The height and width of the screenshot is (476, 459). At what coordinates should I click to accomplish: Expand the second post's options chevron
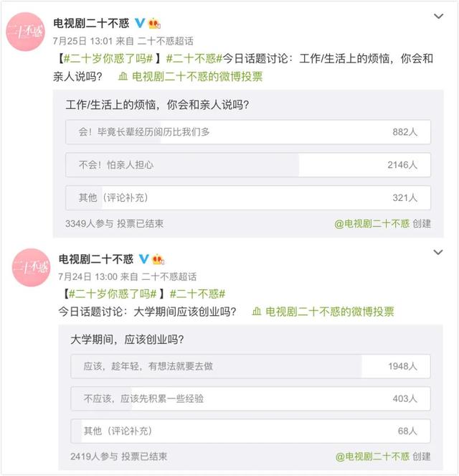point(438,252)
